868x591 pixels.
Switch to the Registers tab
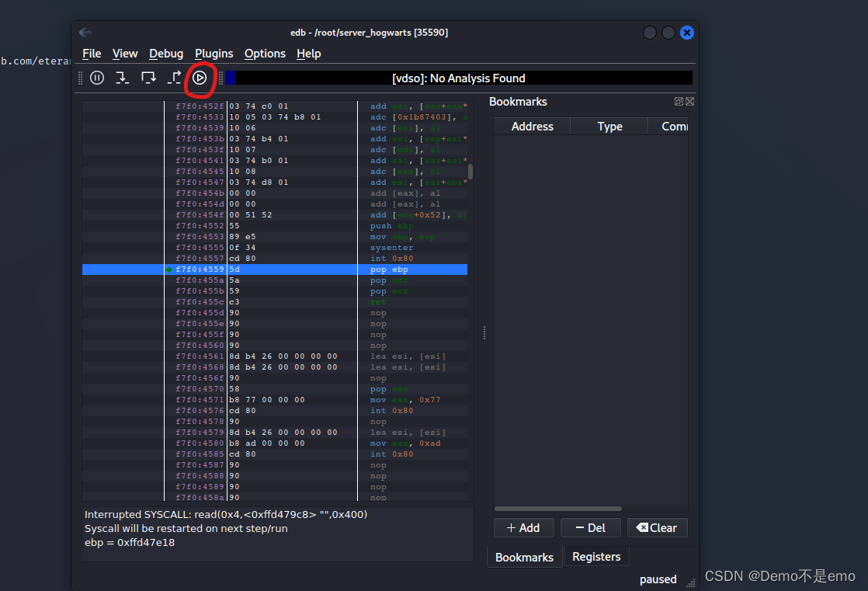pyautogui.click(x=596, y=557)
